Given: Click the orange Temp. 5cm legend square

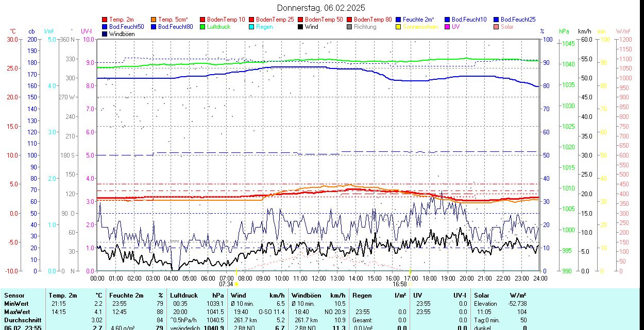Looking at the screenshot, I should (x=154, y=20).
